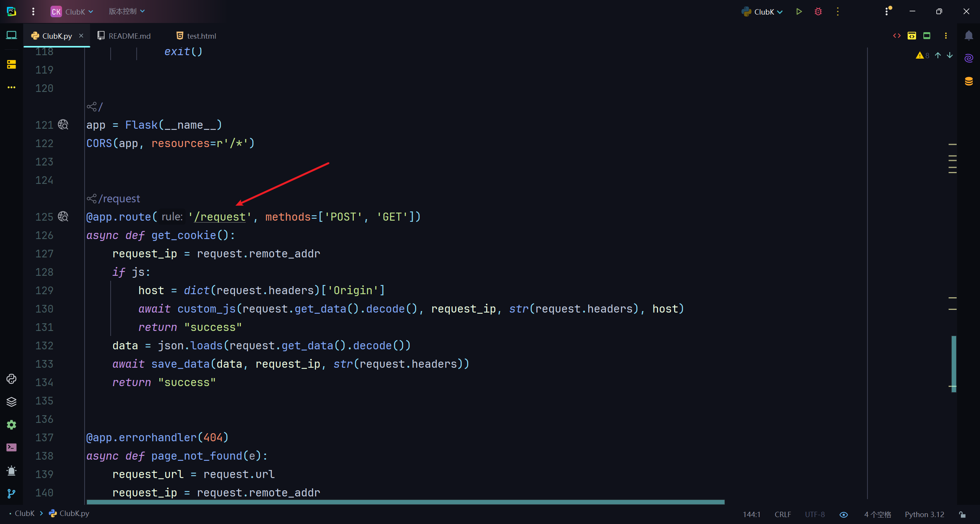Screen dimensions: 980x524
Task: Open the Services tool window gear
Action: 11,425
